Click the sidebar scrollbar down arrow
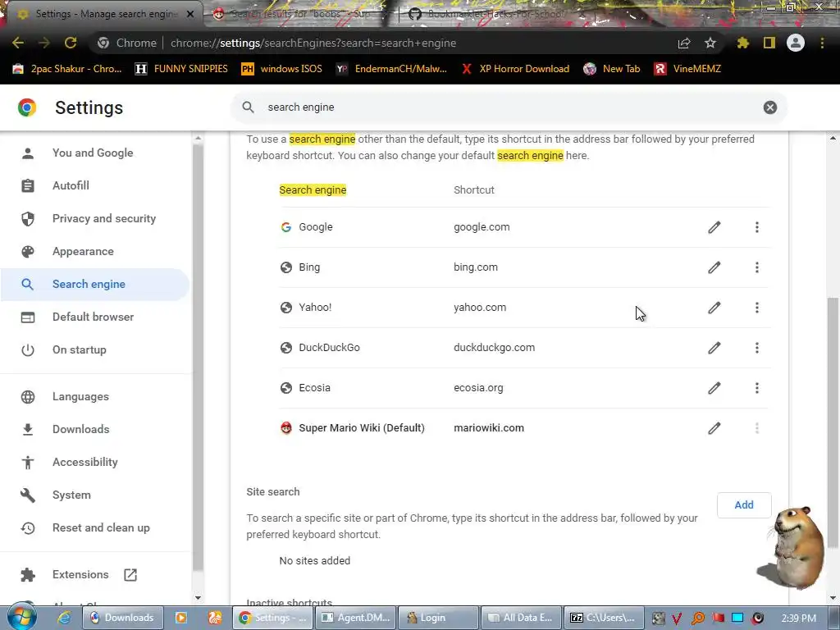Viewport: 840px width, 630px height. [x=198, y=597]
